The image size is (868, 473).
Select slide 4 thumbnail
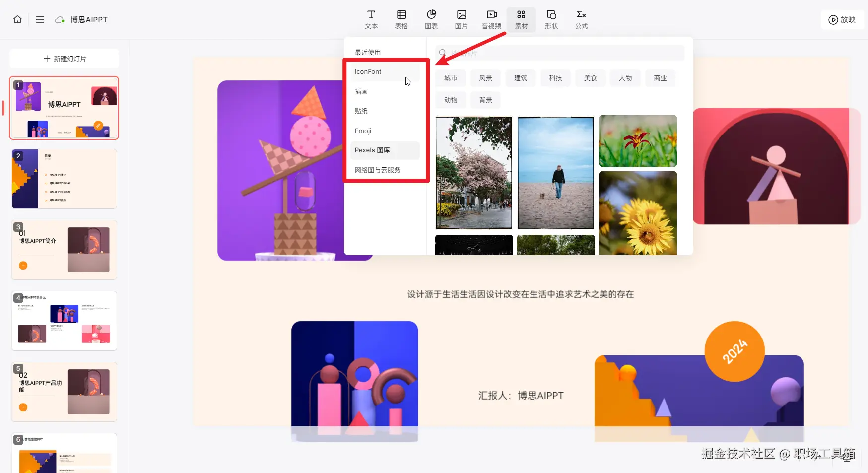point(64,321)
